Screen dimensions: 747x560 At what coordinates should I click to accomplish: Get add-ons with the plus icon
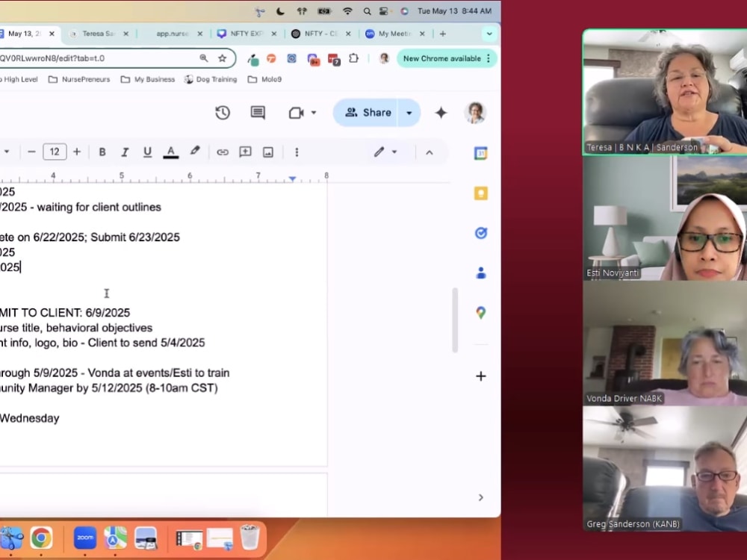(480, 376)
